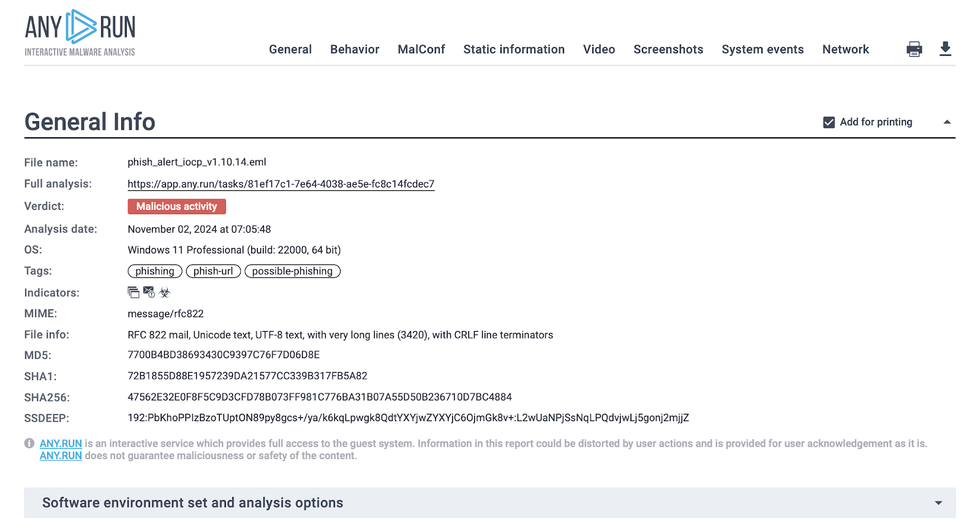Click the MD5 hash value
This screenshot has width=980, height=532.
click(224, 355)
